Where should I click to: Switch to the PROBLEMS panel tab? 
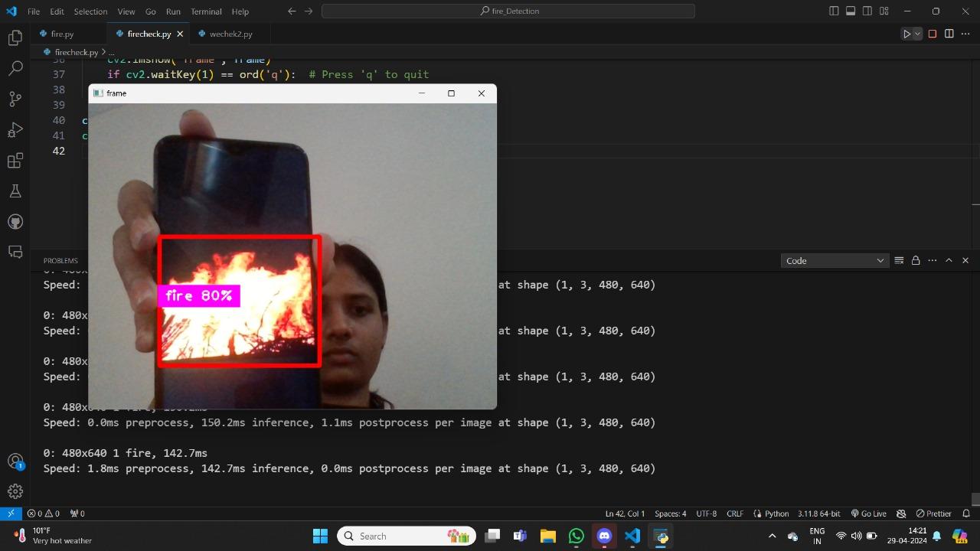pyautogui.click(x=60, y=260)
